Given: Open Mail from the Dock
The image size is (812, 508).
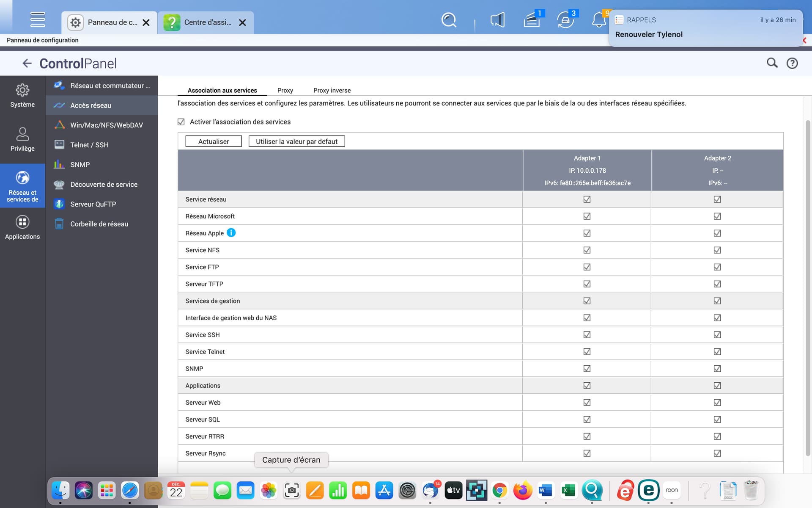Looking at the screenshot, I should (x=245, y=490).
